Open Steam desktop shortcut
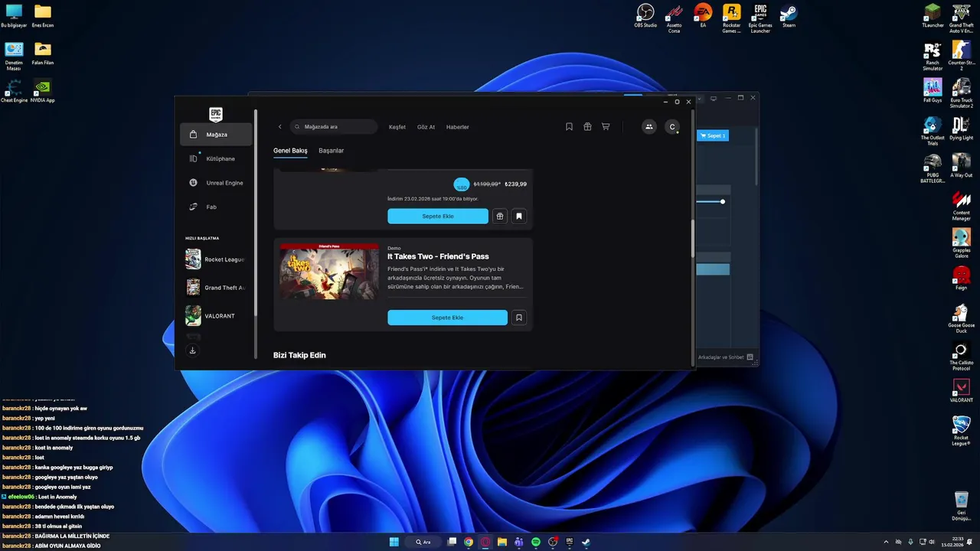The width and height of the screenshot is (980, 551). click(789, 16)
